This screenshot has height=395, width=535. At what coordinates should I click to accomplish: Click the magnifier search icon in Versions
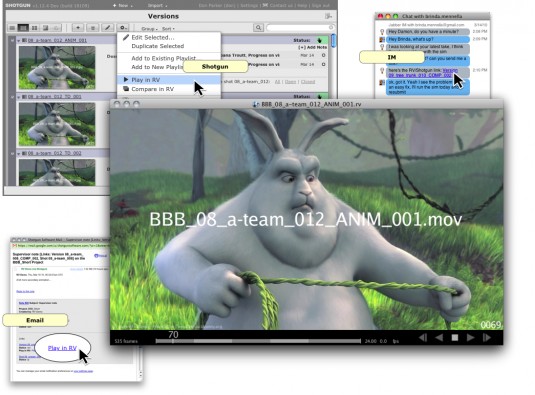[x=258, y=28]
